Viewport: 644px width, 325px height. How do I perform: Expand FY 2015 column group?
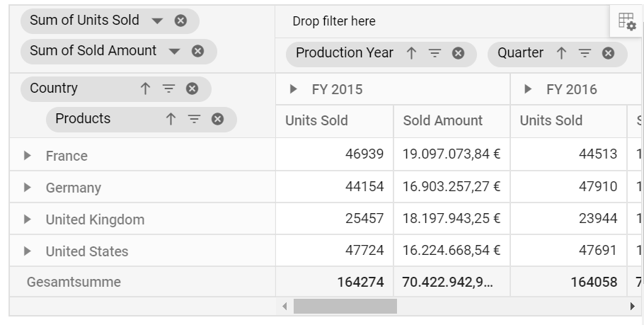pos(293,89)
